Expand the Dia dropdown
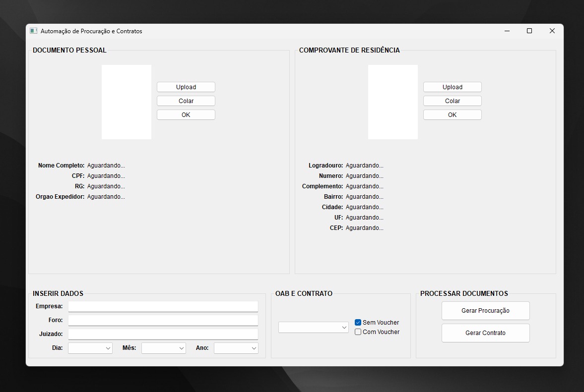The image size is (584, 392). point(90,348)
